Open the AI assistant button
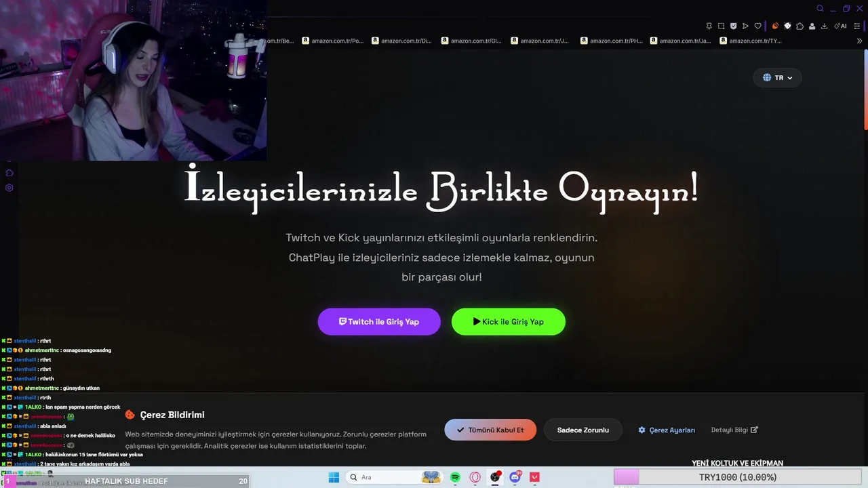 click(840, 26)
